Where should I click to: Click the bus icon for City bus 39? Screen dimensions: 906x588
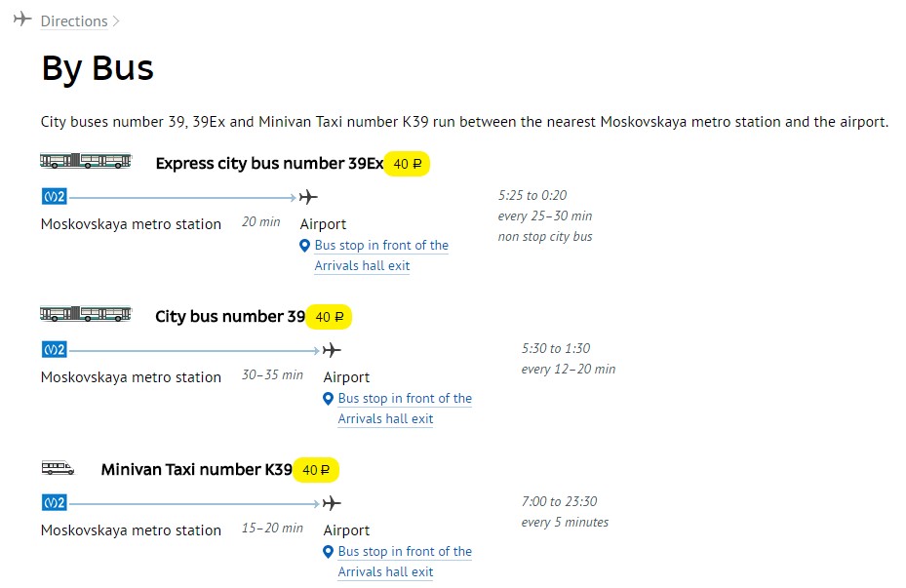click(x=86, y=314)
